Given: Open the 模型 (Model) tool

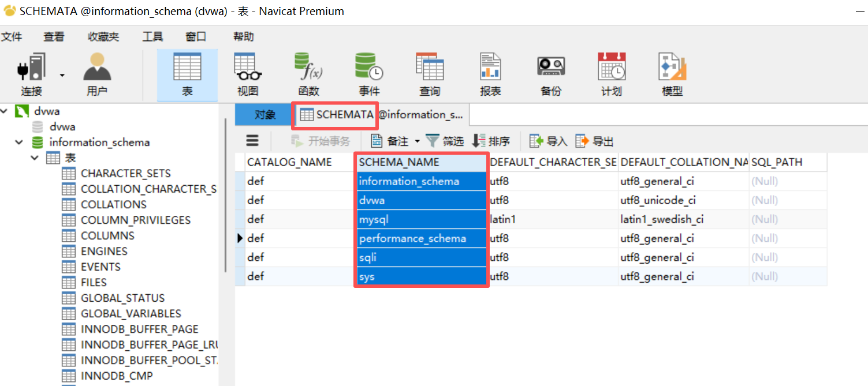Looking at the screenshot, I should tap(672, 72).
